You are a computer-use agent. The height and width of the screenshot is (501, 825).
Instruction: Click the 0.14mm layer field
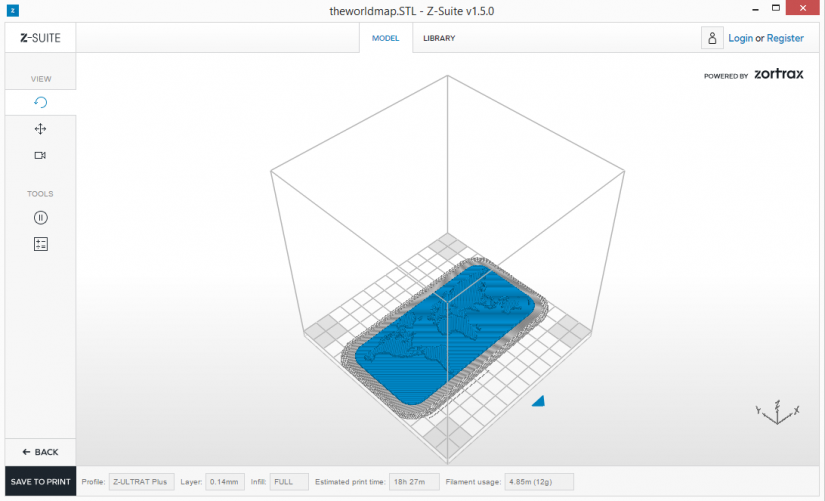tap(225, 482)
